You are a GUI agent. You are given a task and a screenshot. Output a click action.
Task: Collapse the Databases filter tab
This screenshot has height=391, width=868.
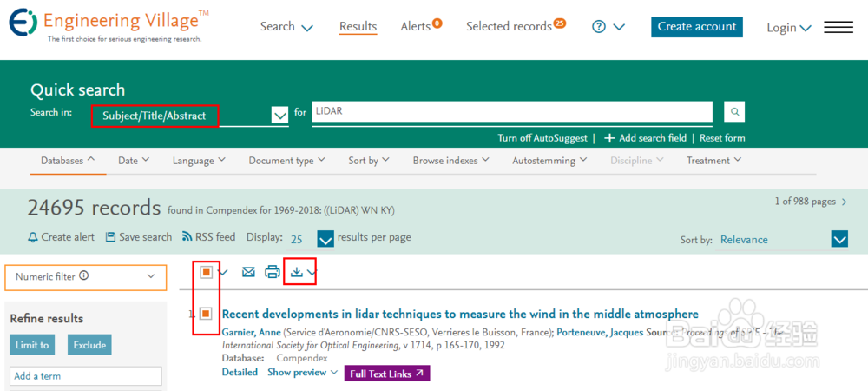pos(68,161)
